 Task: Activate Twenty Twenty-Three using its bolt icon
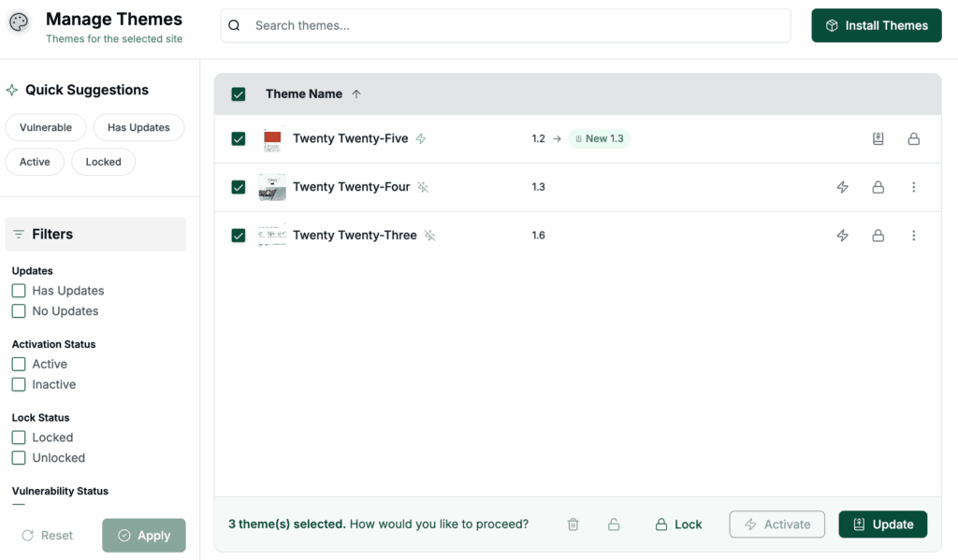(843, 235)
